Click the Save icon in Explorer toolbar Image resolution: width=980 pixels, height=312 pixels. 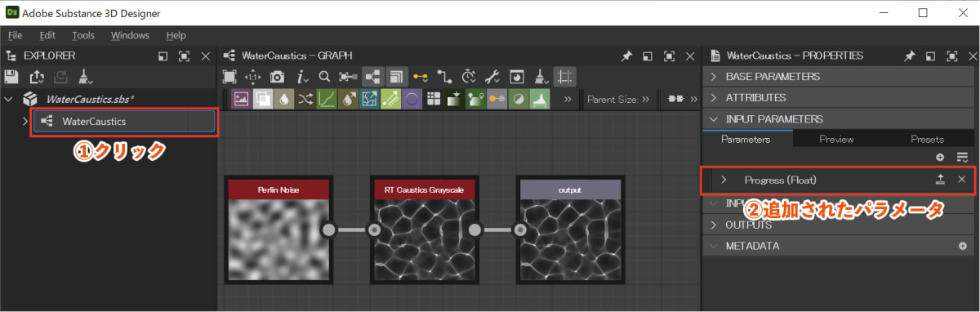pos(11,77)
